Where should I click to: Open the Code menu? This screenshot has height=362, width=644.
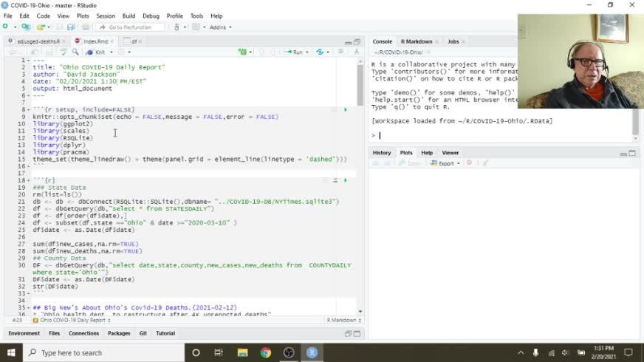(43, 16)
